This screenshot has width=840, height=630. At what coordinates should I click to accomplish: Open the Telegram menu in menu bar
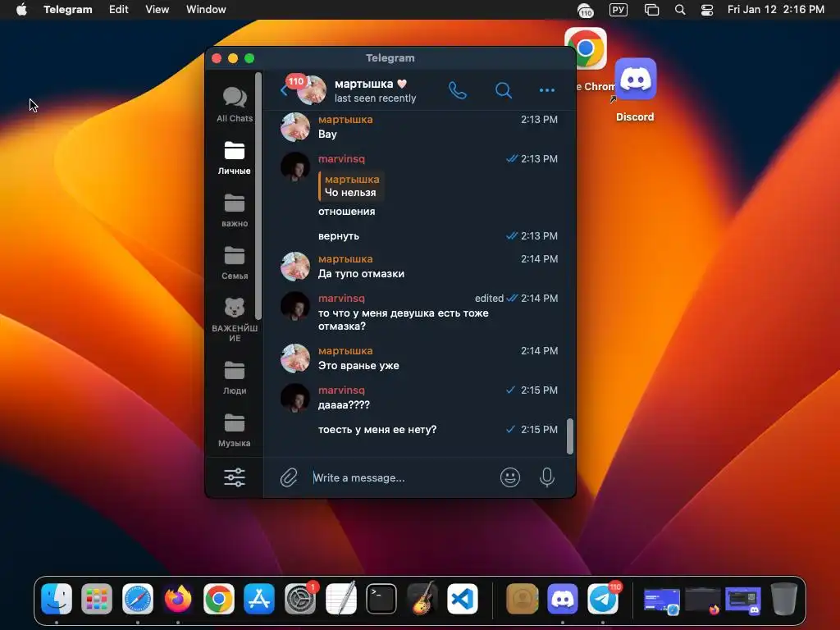[68, 10]
